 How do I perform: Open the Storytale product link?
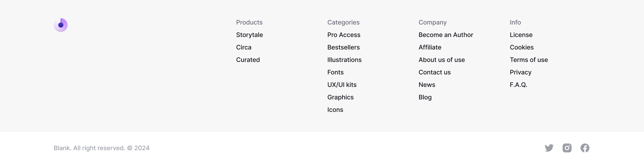(x=249, y=35)
